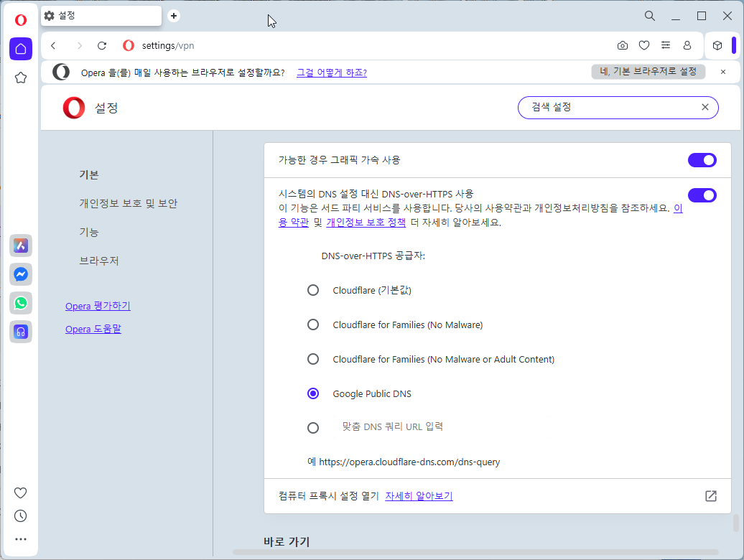This screenshot has width=744, height=560.
Task: Turn off the DNS-over-HTTPS switch
Action: click(x=702, y=195)
